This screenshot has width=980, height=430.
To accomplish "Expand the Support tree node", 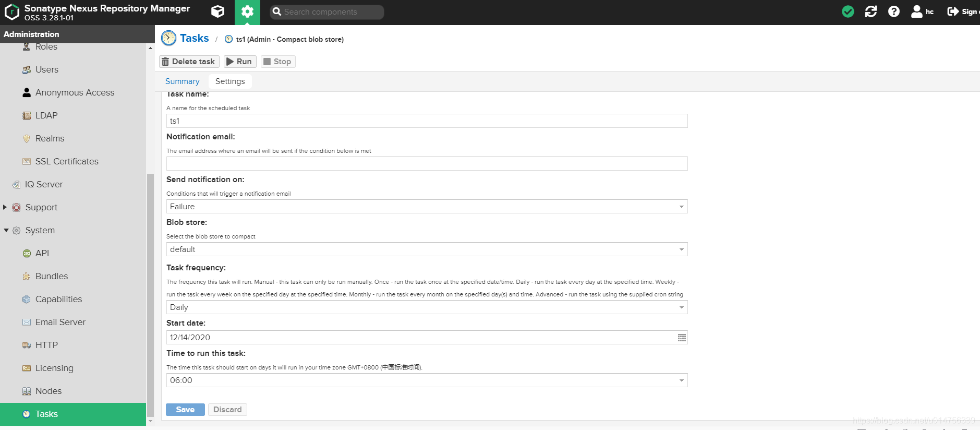I will (x=5, y=207).
